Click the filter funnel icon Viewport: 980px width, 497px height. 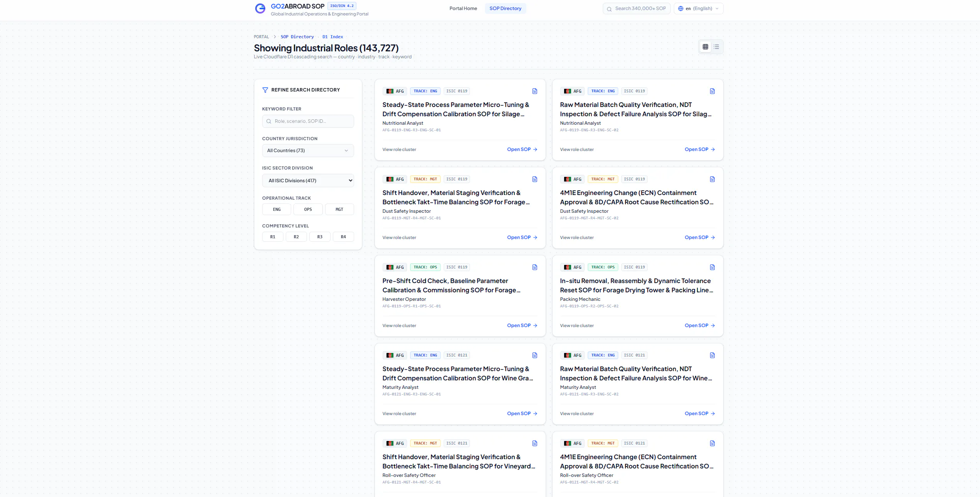pyautogui.click(x=265, y=90)
